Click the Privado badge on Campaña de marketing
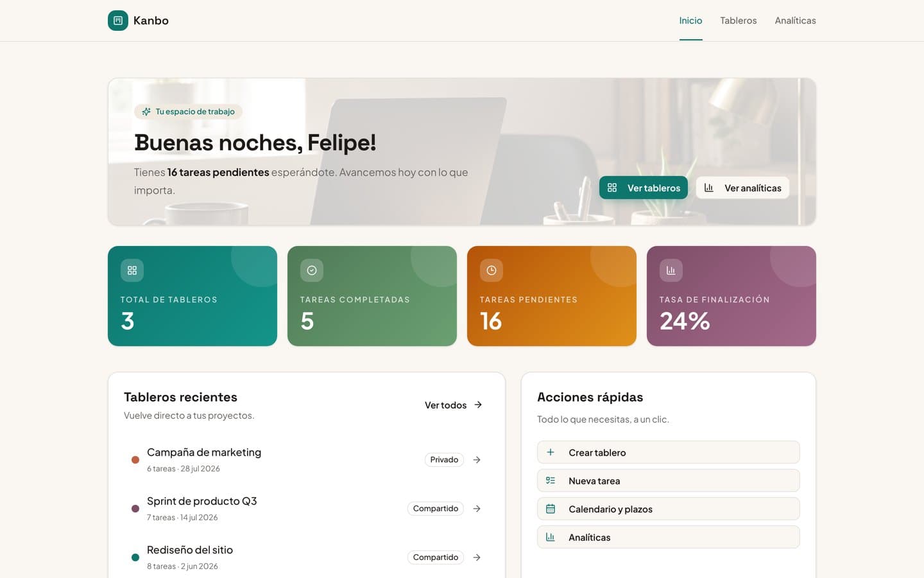The width and height of the screenshot is (924, 578). click(444, 460)
